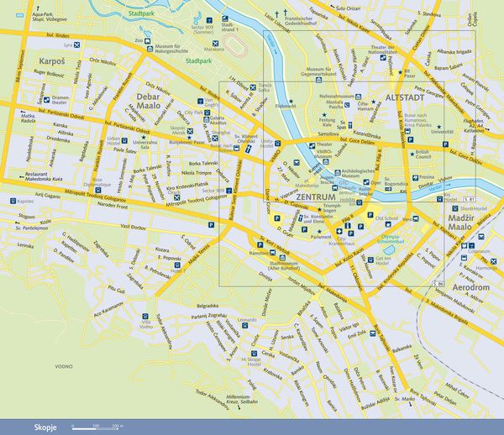This screenshot has width=504, height=435.
Task: Select the Sv. Spas church icon
Action: tap(350, 125)
